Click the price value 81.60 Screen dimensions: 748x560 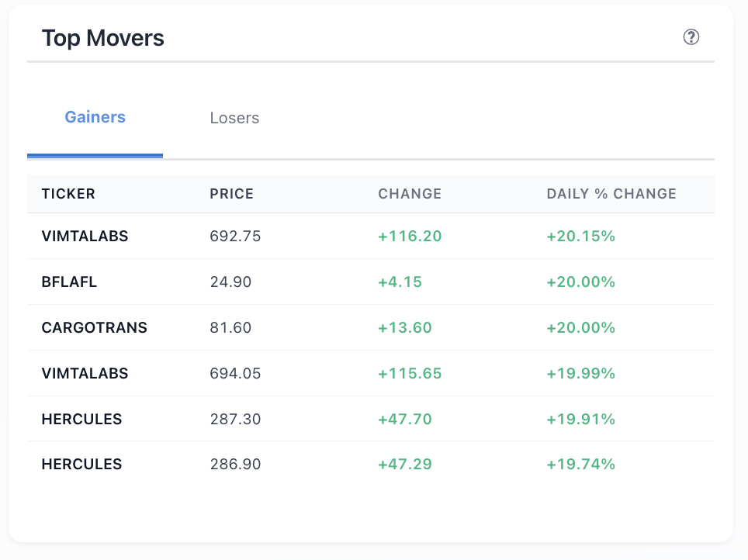point(230,327)
